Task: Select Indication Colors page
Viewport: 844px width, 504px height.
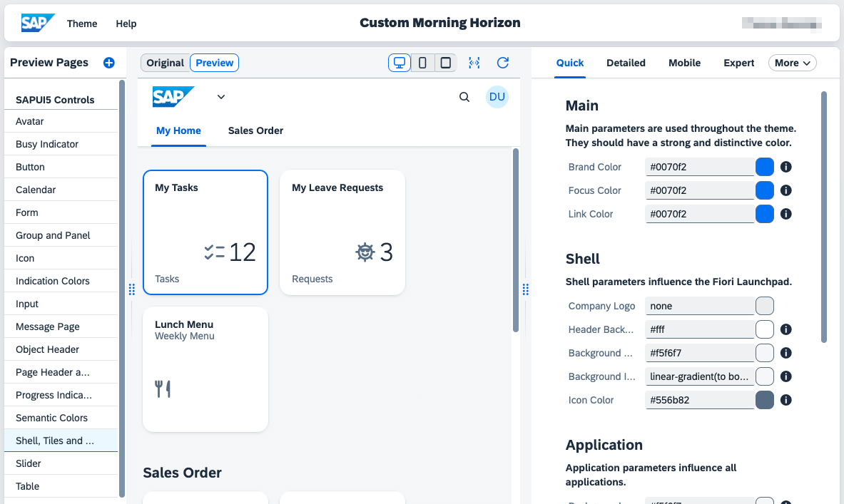Action: [61, 281]
